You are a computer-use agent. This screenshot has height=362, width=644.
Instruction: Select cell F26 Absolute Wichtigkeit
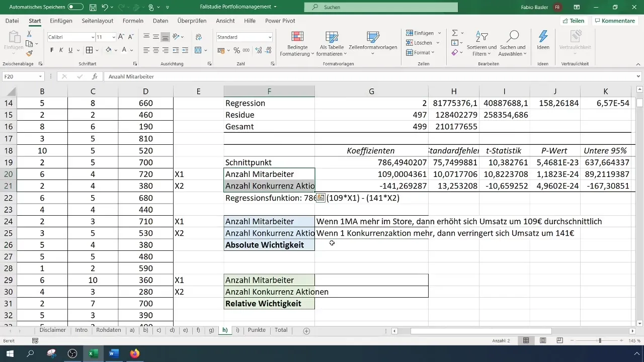pyautogui.click(x=269, y=245)
